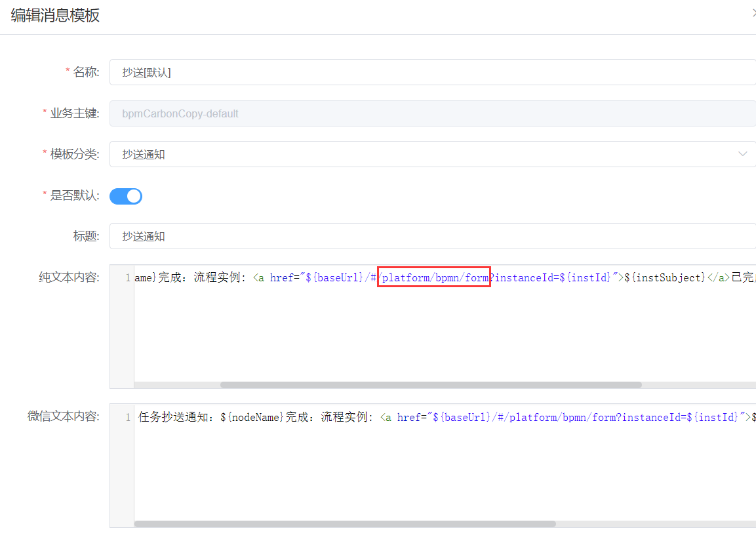Select line number 1 in WeChat editor gutter
756x539 pixels.
pyautogui.click(x=128, y=417)
